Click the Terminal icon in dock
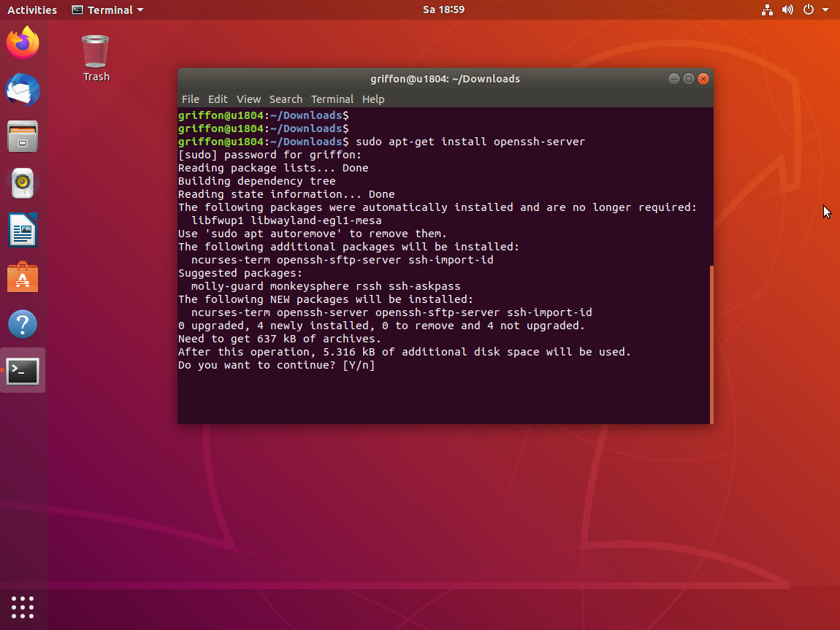840x630 pixels. point(23,371)
